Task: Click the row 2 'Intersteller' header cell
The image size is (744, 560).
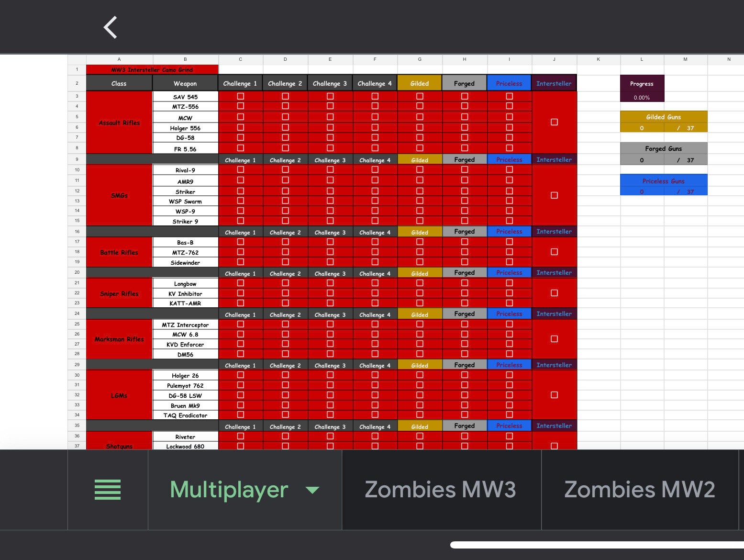Action: click(554, 83)
